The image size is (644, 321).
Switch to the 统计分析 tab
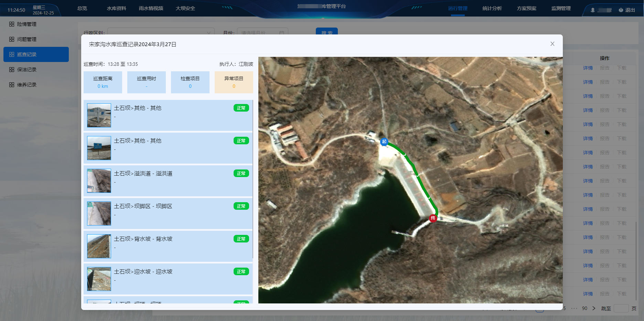[x=492, y=8]
